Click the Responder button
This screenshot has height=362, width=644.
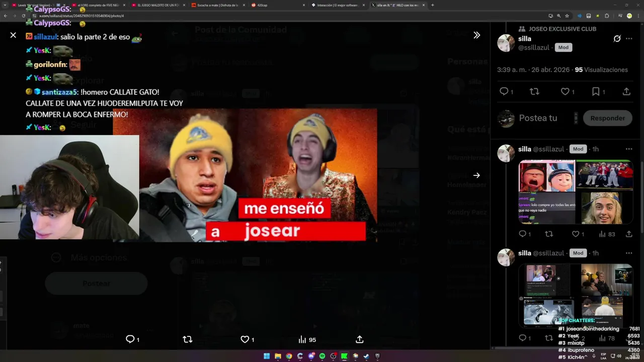[607, 118]
